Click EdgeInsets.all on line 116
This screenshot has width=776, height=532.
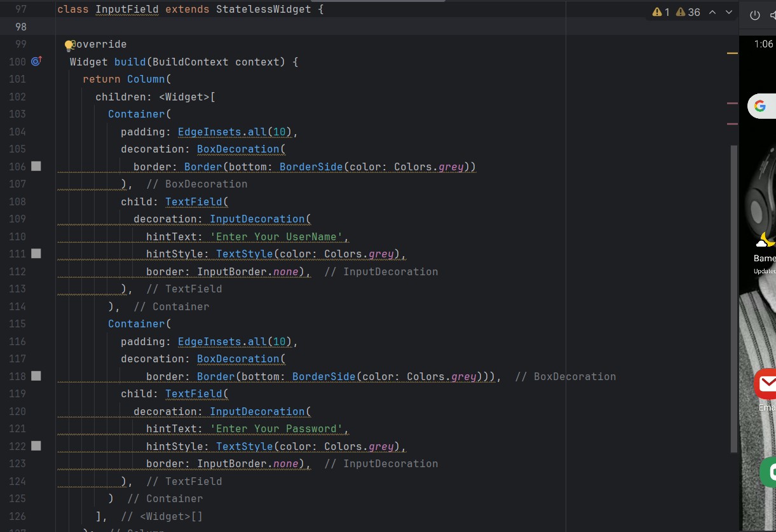point(222,342)
